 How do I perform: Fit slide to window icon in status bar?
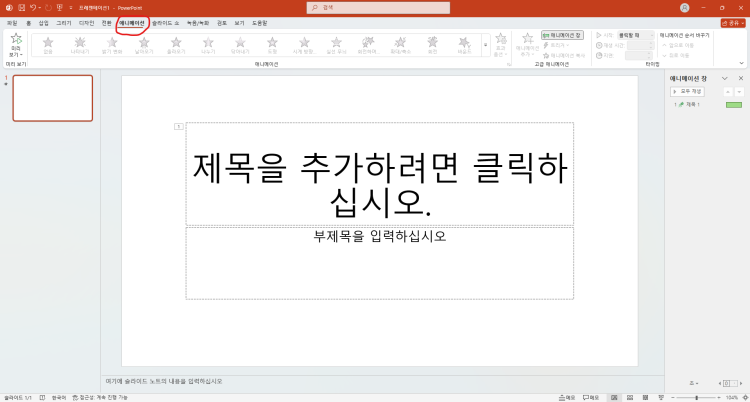(744, 398)
